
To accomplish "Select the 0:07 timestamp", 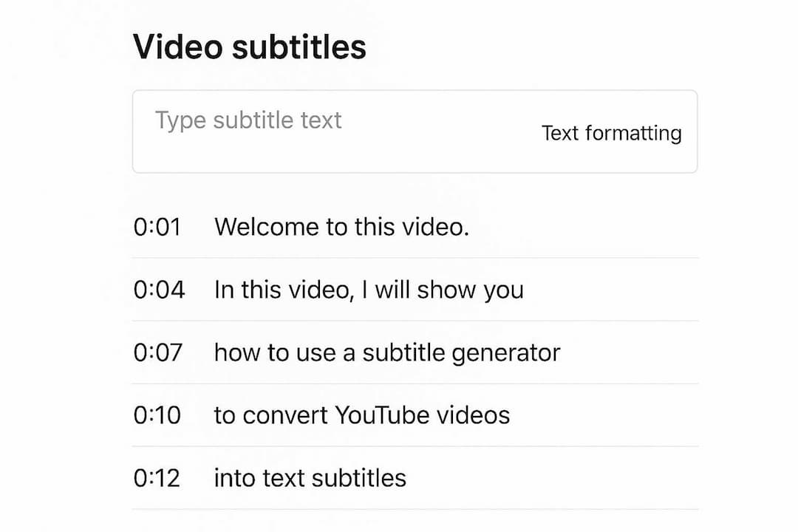I will [x=158, y=352].
